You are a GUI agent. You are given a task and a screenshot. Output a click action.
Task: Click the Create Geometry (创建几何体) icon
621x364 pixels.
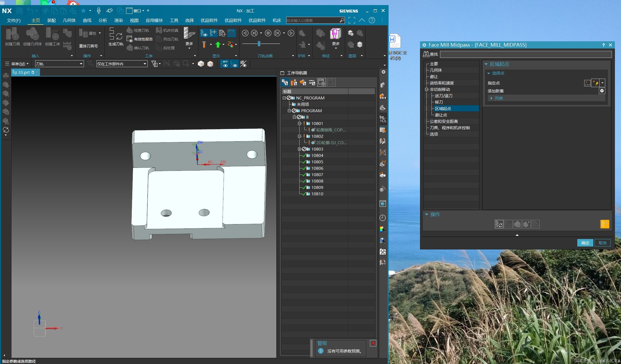click(32, 34)
